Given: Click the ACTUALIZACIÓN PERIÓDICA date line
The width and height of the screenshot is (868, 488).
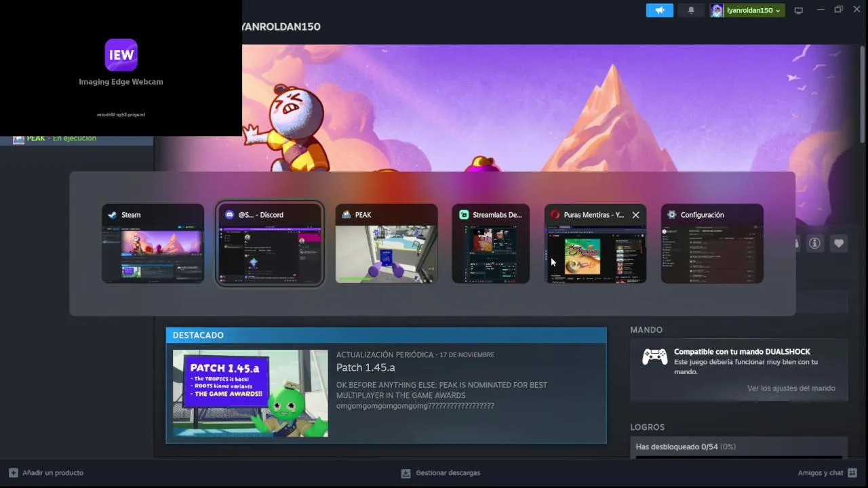Looking at the screenshot, I should pos(415,354).
